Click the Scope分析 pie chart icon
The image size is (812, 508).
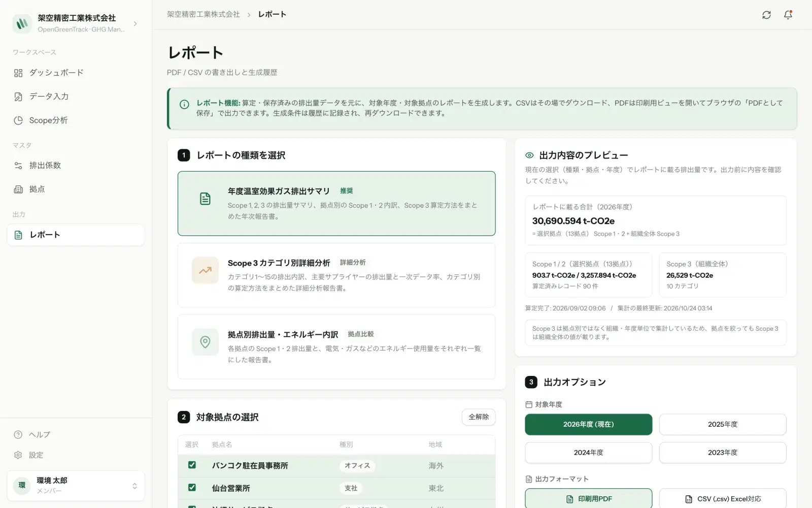click(x=18, y=120)
